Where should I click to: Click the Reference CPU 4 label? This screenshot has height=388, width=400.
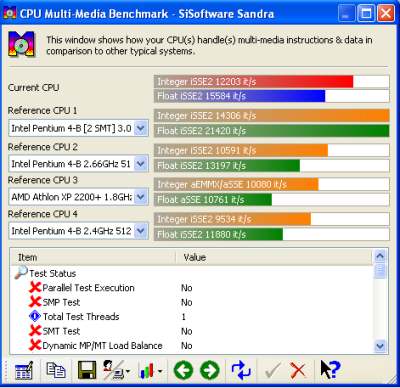[x=43, y=214]
